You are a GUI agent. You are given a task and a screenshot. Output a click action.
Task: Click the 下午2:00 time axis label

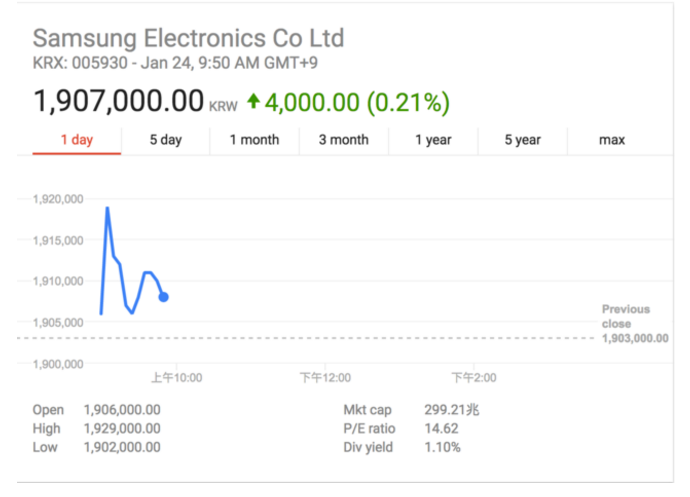[x=474, y=378]
